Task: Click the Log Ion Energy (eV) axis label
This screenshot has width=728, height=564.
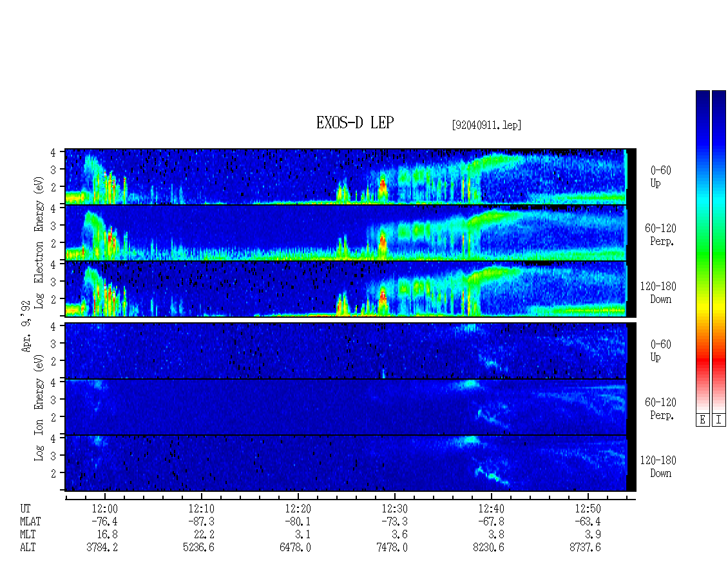Action: (x=39, y=407)
